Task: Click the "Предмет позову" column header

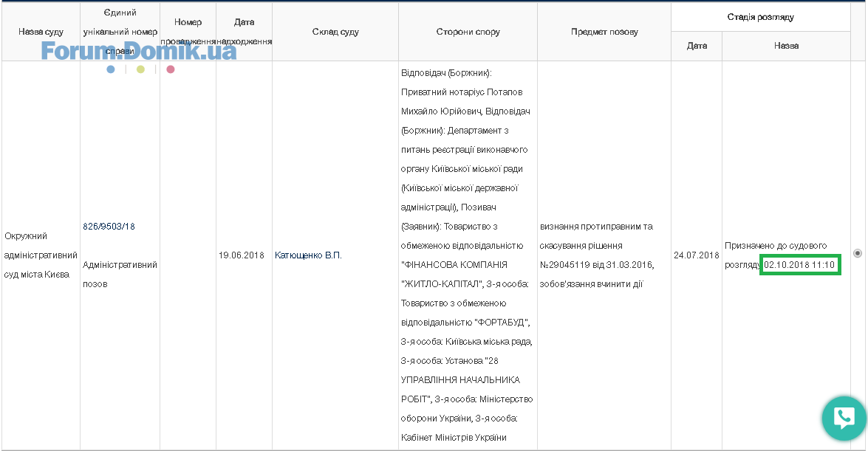Action: pos(604,32)
